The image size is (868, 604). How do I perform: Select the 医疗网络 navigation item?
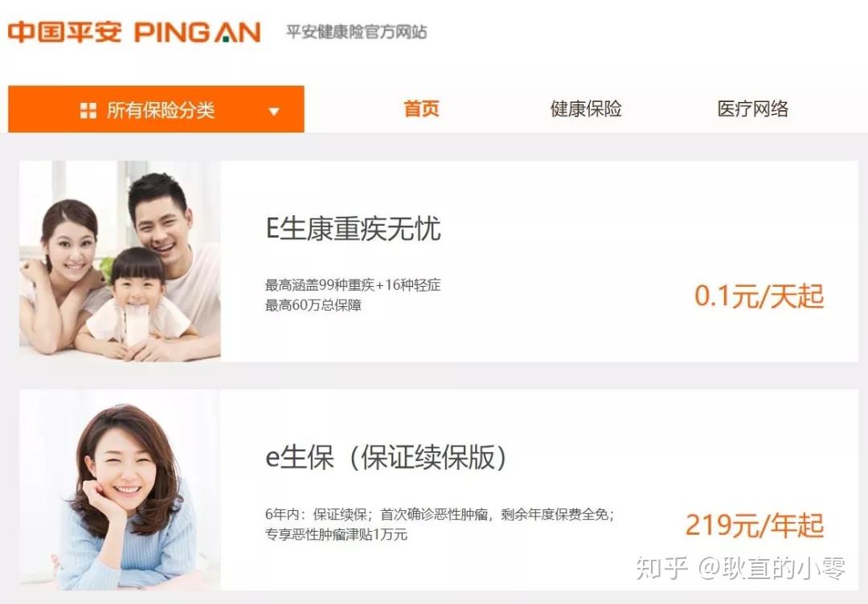click(x=753, y=108)
